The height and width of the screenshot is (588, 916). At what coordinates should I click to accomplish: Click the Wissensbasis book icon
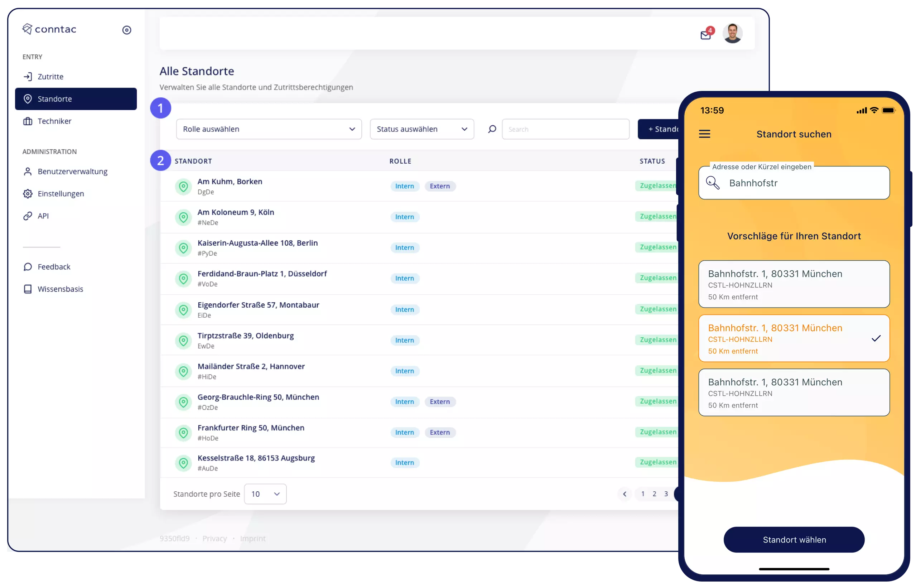tap(28, 289)
